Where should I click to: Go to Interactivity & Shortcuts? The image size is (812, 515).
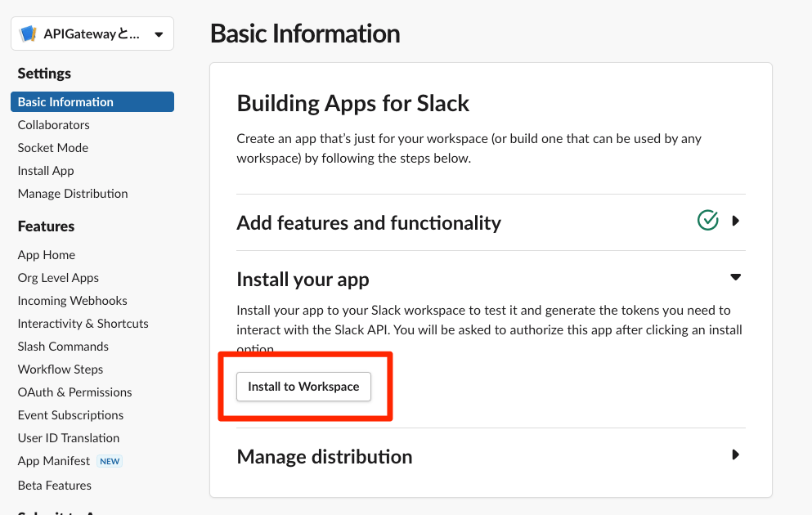tap(83, 324)
